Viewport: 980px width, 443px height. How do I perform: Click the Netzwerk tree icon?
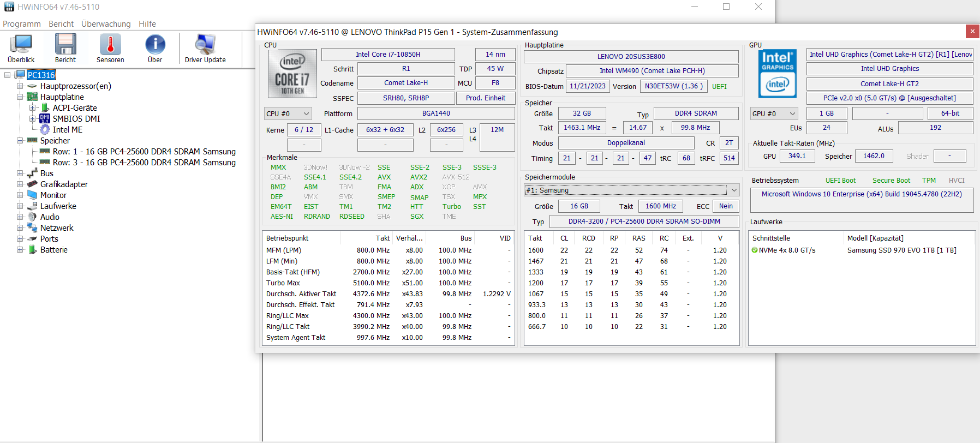[x=32, y=228]
